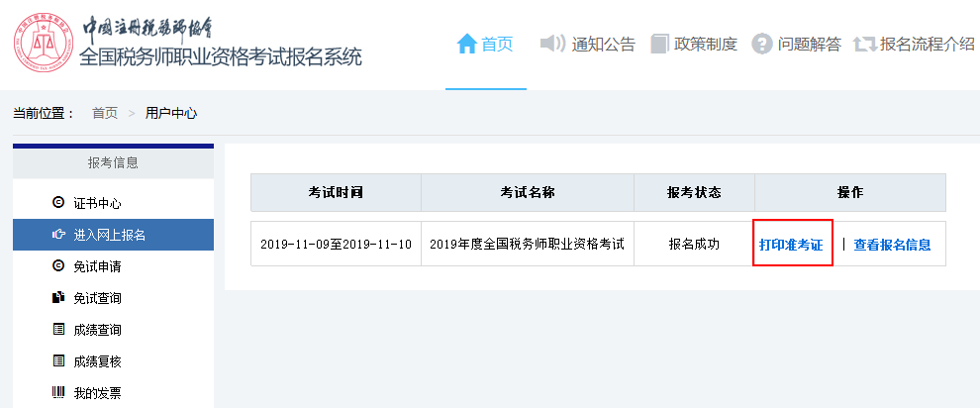The image size is (980, 408).
Task: Open the 问题解答 navigation item
Action: (797, 44)
